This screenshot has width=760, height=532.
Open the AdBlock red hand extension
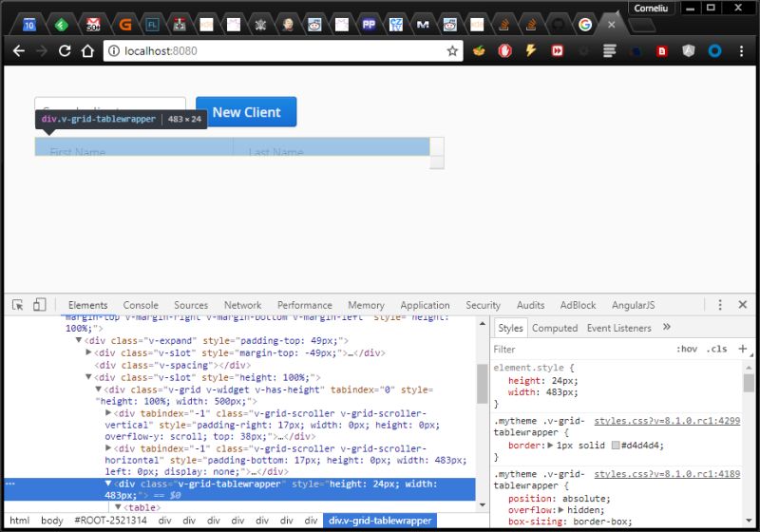[x=505, y=51]
